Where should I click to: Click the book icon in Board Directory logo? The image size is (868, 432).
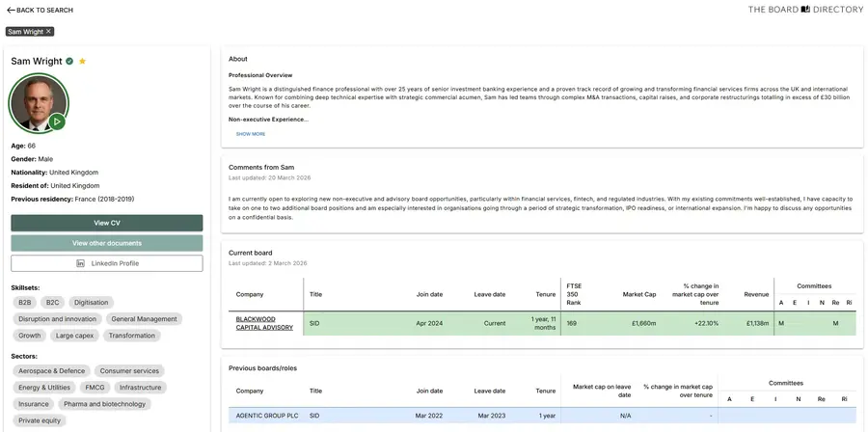point(805,10)
